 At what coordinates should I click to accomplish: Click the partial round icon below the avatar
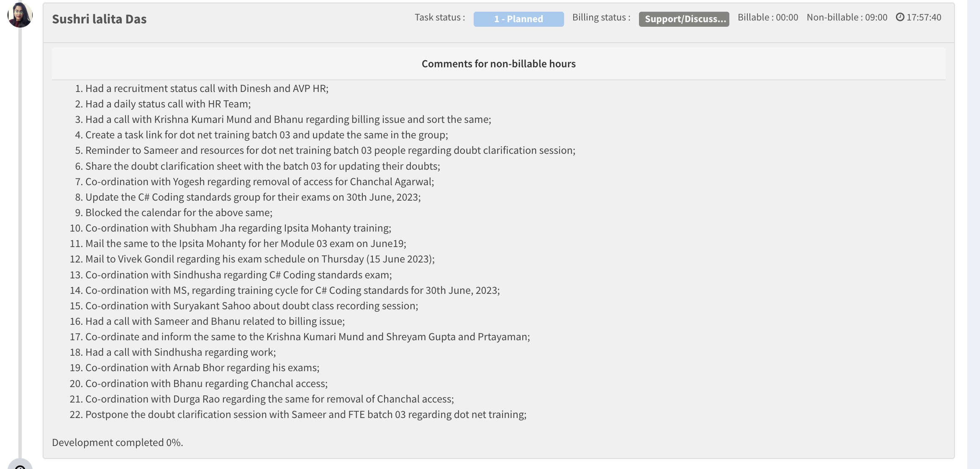point(20,465)
